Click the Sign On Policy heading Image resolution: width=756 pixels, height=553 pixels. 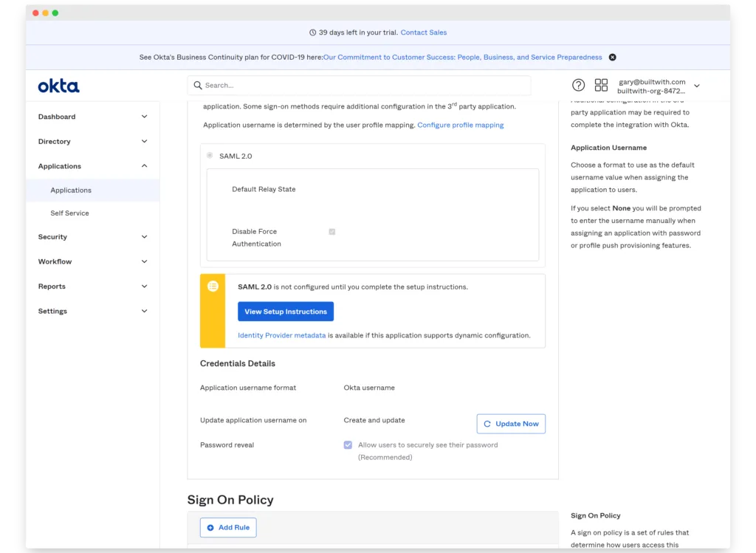[x=230, y=500]
